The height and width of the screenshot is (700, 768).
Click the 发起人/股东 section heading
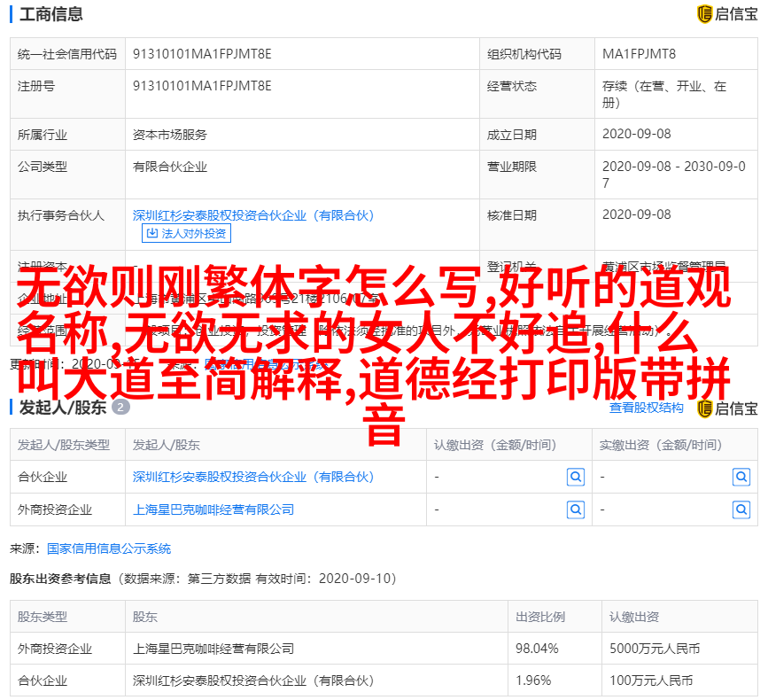63,408
